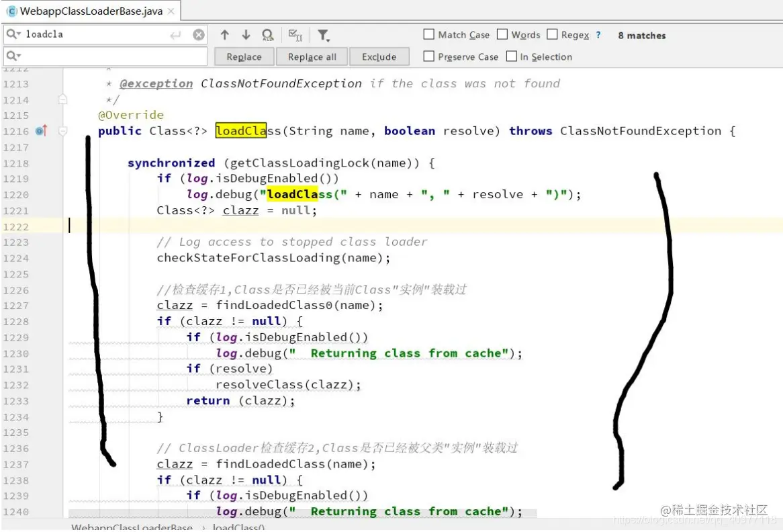783x532 pixels.
Task: Enable the In Selection checkbox
Action: [x=511, y=56]
